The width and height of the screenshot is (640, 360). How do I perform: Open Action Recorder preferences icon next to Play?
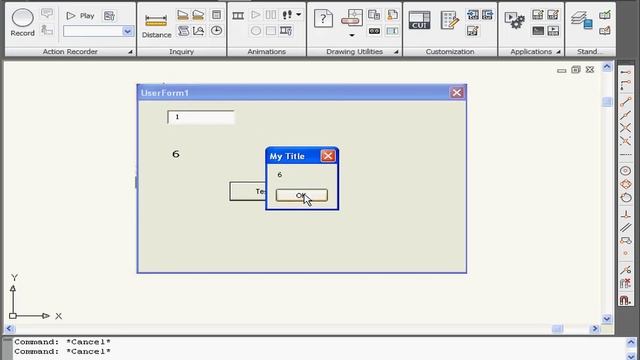tap(109, 16)
